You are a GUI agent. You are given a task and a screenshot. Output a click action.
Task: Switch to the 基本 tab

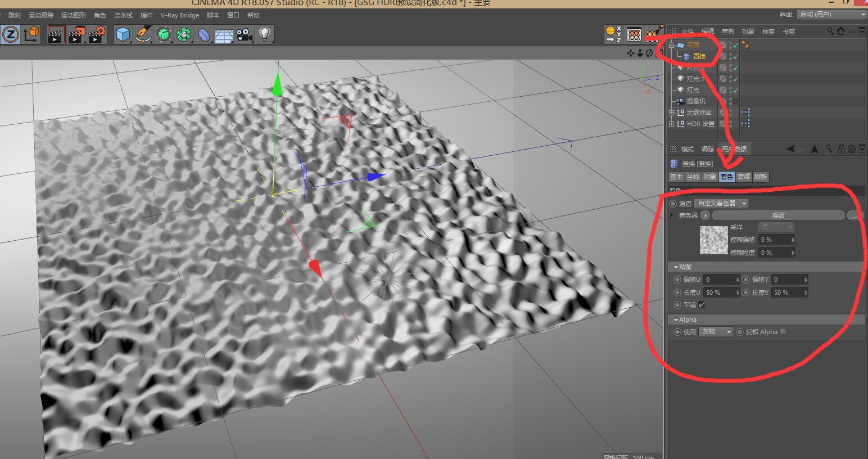click(x=676, y=177)
